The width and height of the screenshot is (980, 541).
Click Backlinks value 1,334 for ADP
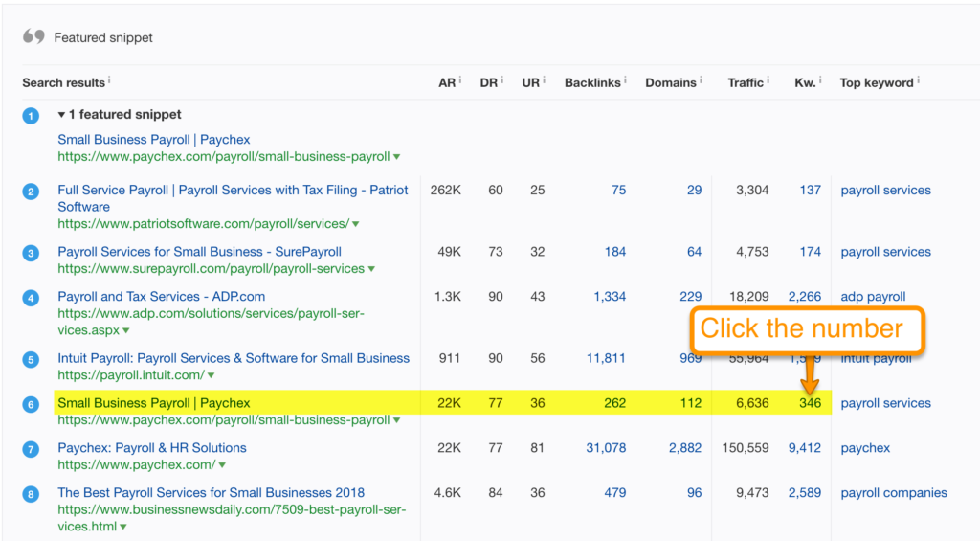(x=610, y=297)
